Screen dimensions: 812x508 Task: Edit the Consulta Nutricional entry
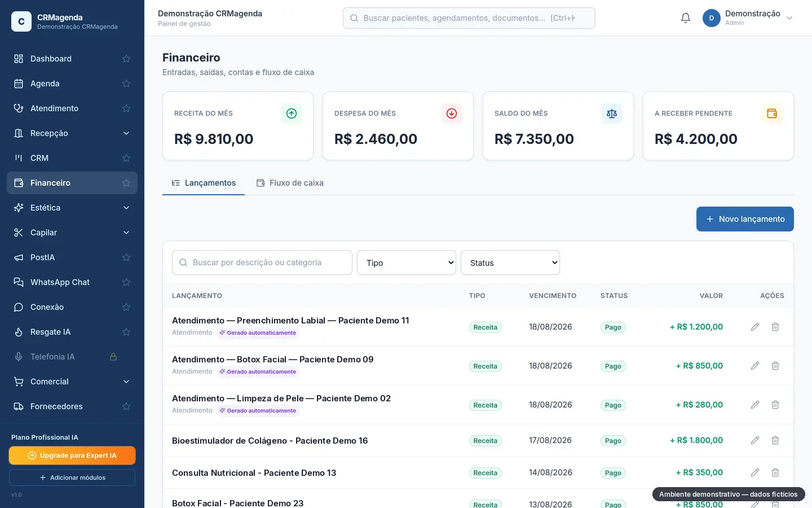(x=755, y=472)
